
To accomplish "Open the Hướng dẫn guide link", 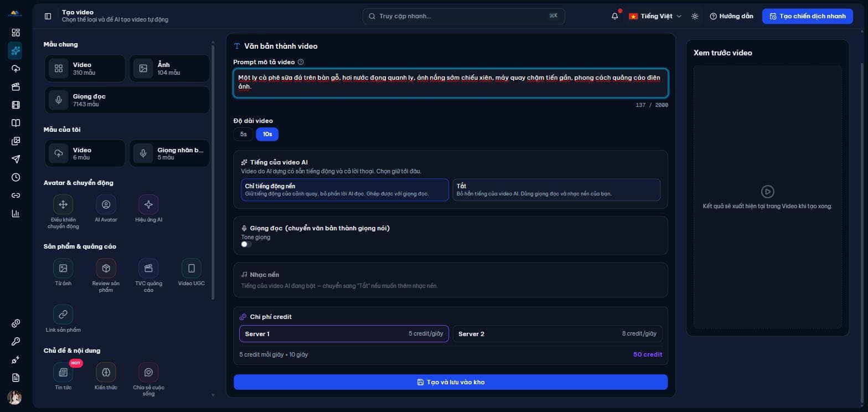I will pos(731,16).
